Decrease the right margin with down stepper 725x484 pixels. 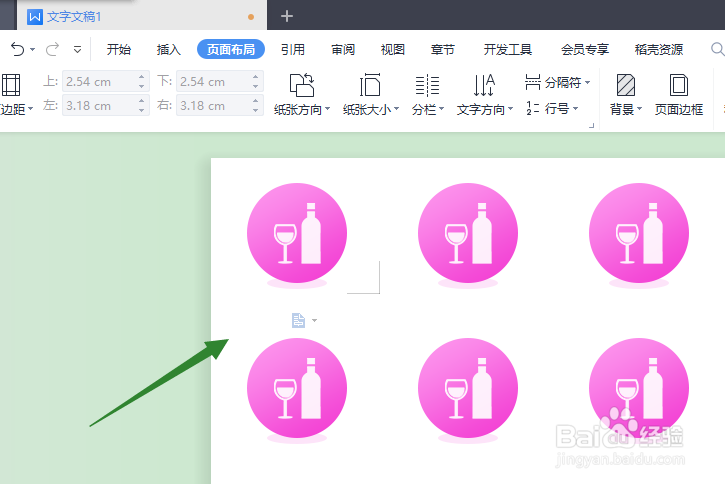coord(256,110)
